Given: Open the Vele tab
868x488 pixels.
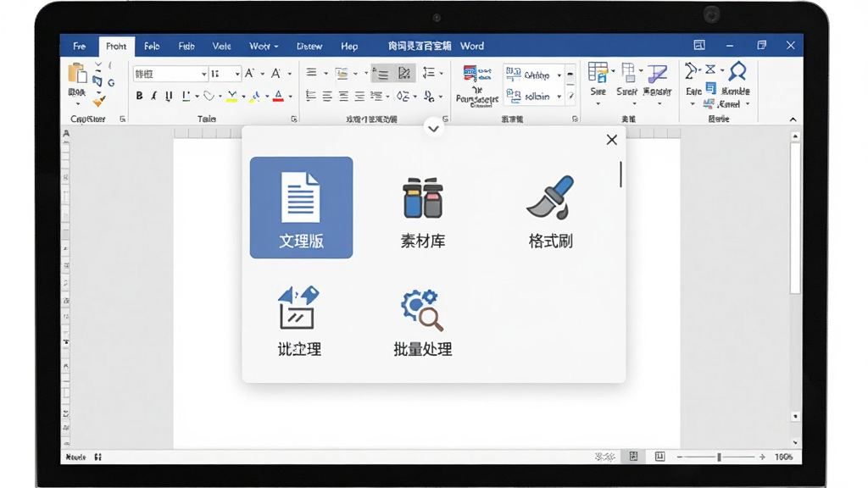Looking at the screenshot, I should [x=221, y=47].
